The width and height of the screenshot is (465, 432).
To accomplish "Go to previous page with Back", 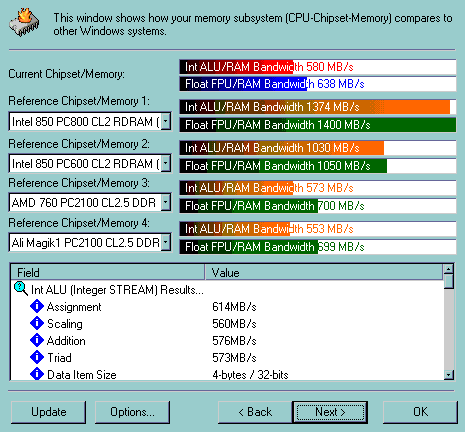I will click(x=255, y=412).
